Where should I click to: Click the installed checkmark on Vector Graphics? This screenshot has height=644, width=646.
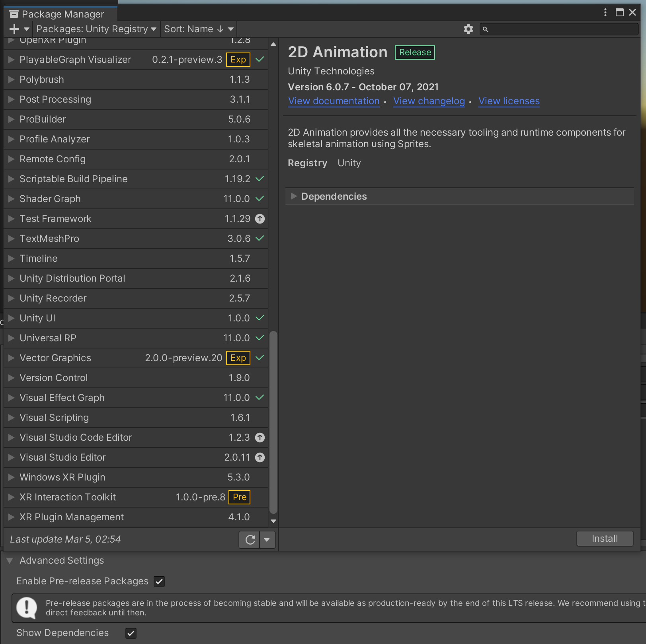260,358
